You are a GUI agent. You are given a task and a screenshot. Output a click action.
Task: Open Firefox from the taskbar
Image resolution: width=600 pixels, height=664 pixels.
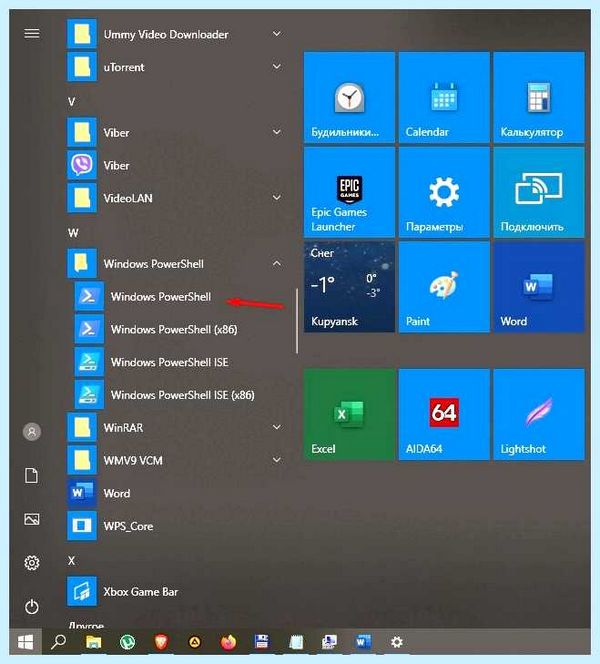[228, 642]
